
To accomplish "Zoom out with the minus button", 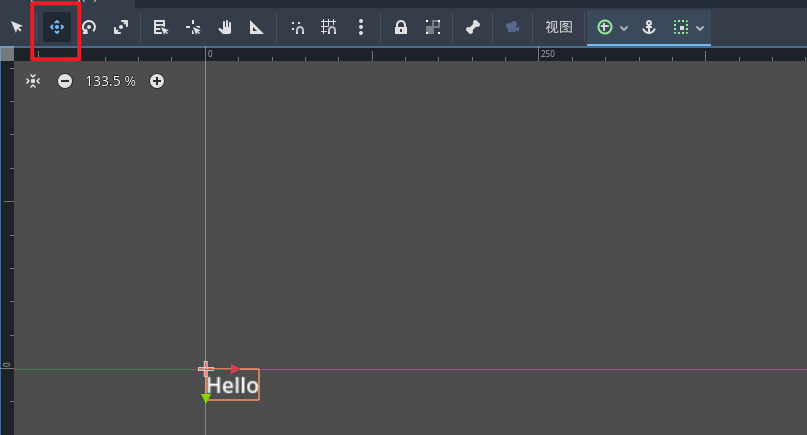I will pyautogui.click(x=65, y=81).
